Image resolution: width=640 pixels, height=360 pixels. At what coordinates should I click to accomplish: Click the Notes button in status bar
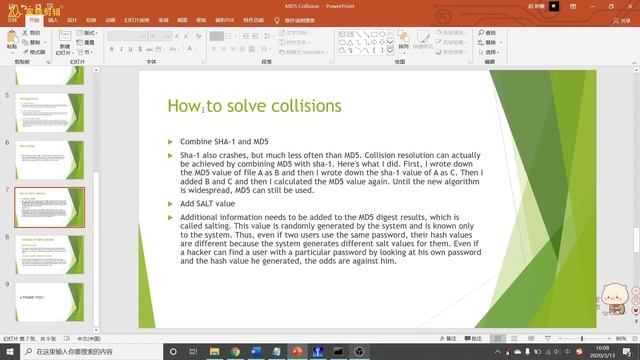pyautogui.click(x=448, y=339)
